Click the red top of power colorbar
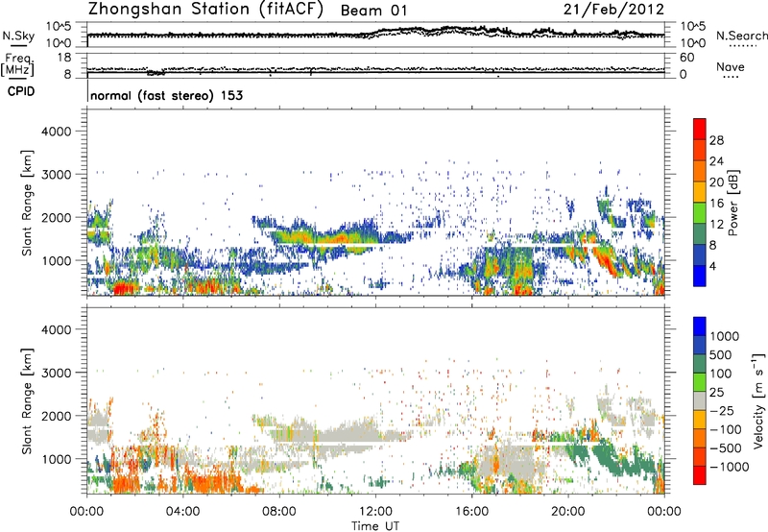 click(700, 129)
